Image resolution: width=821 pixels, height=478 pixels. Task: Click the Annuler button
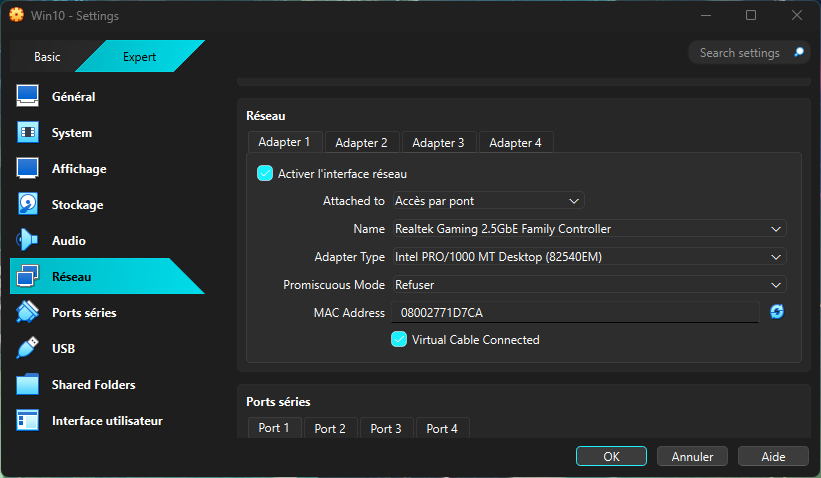[x=692, y=456]
